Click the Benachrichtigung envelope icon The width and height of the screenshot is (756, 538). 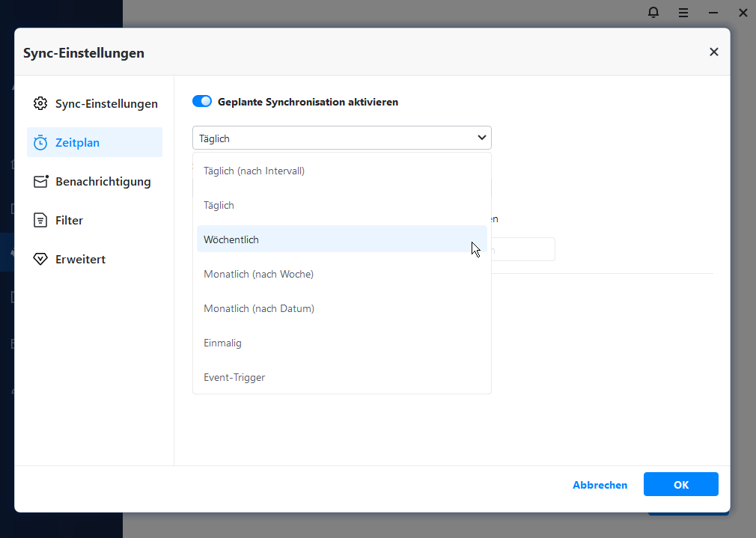pyautogui.click(x=40, y=182)
